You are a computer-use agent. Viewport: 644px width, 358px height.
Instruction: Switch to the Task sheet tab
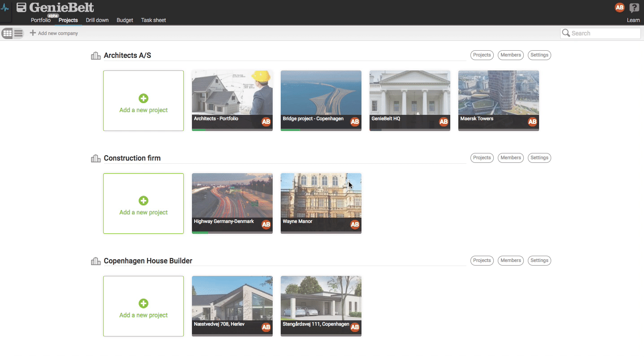(153, 20)
